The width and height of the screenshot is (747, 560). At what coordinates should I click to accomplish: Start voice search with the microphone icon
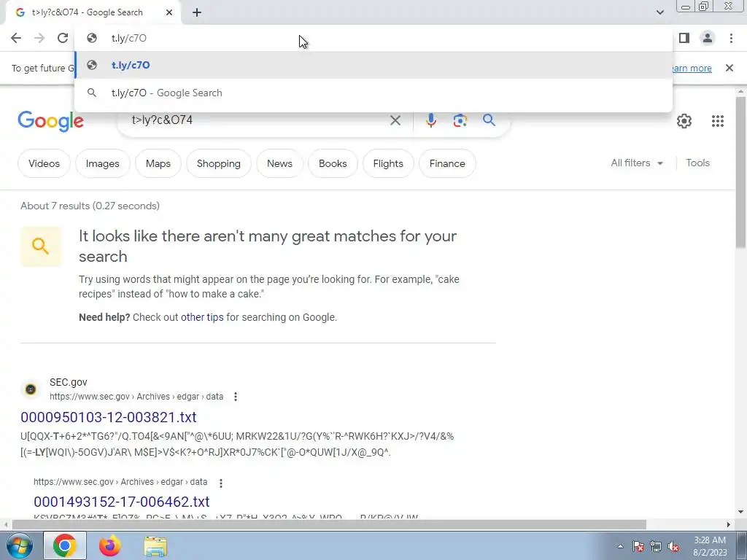(x=430, y=120)
